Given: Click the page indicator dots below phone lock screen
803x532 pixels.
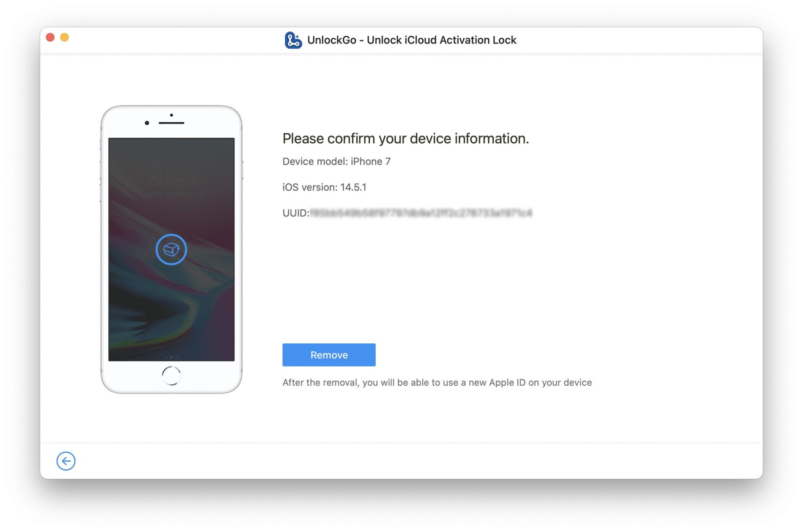Looking at the screenshot, I should (171, 358).
